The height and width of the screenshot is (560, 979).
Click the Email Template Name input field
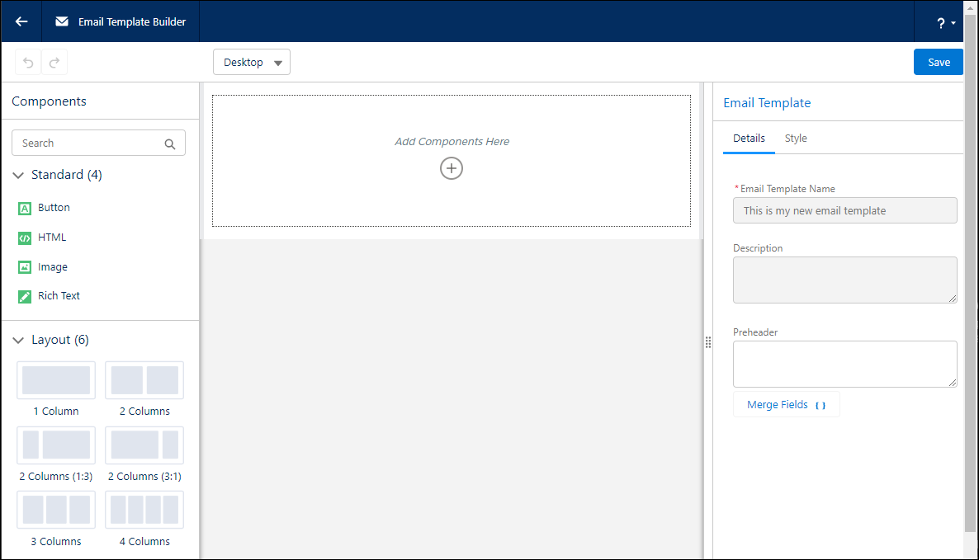[x=844, y=210]
